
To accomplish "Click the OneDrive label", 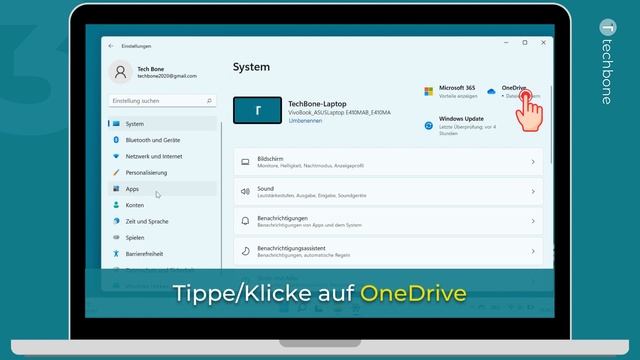I will [514, 88].
